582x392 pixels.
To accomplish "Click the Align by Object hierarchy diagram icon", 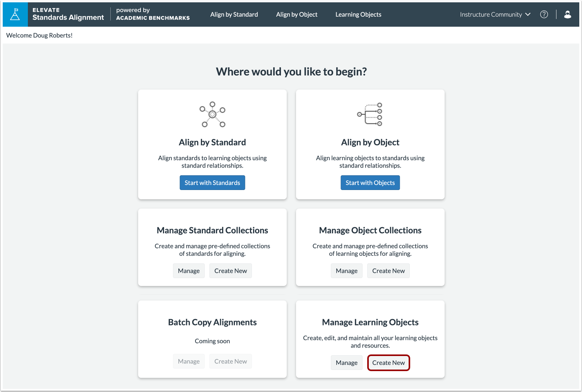I will click(x=370, y=114).
